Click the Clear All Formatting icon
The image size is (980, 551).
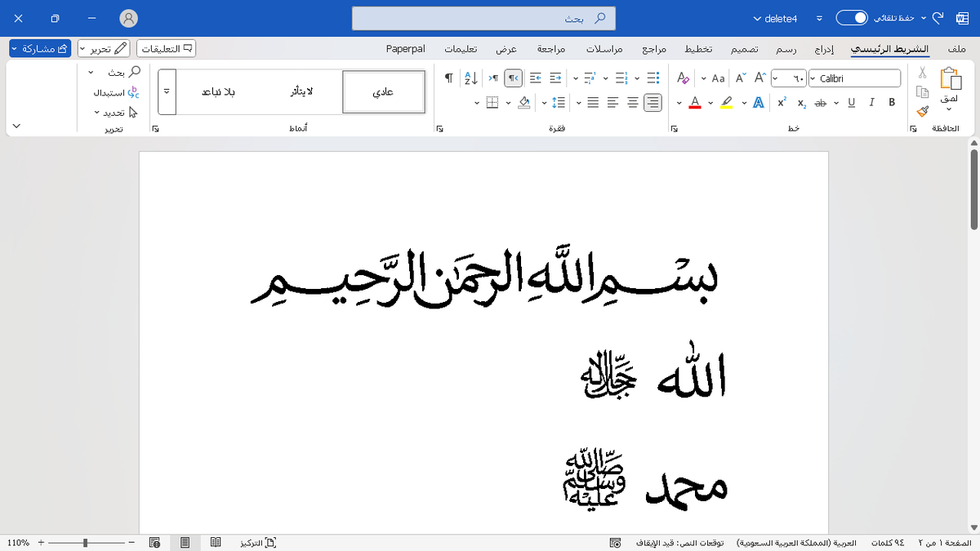684,78
